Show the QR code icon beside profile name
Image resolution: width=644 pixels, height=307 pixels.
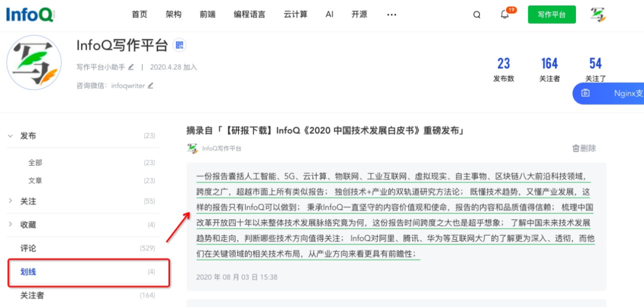click(179, 45)
